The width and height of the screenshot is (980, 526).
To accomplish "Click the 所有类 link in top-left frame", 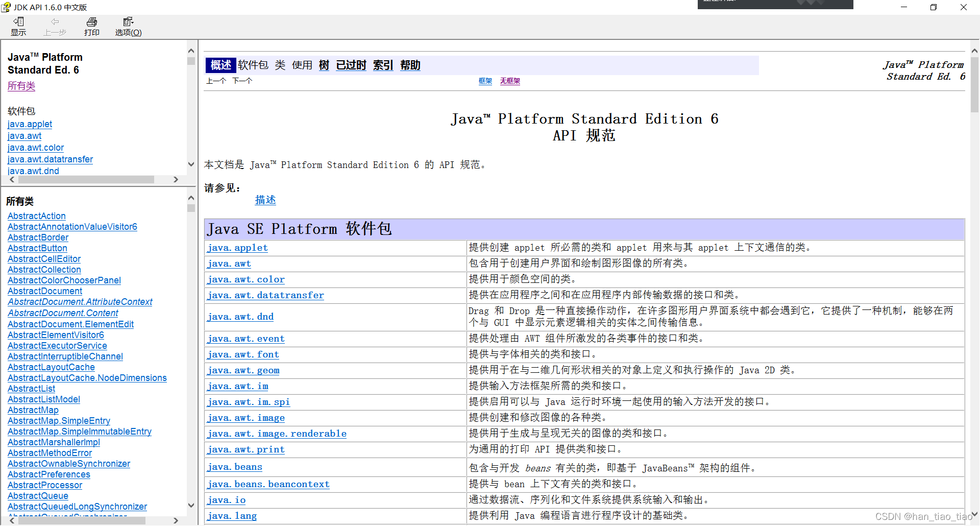I will [x=21, y=86].
